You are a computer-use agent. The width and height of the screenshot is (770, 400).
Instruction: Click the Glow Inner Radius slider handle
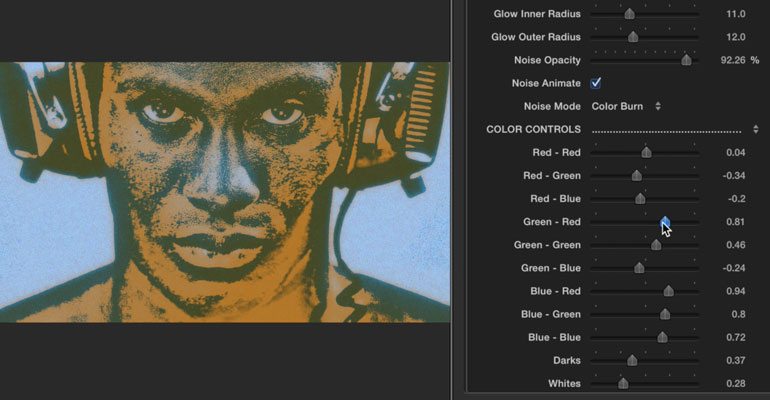pyautogui.click(x=630, y=14)
